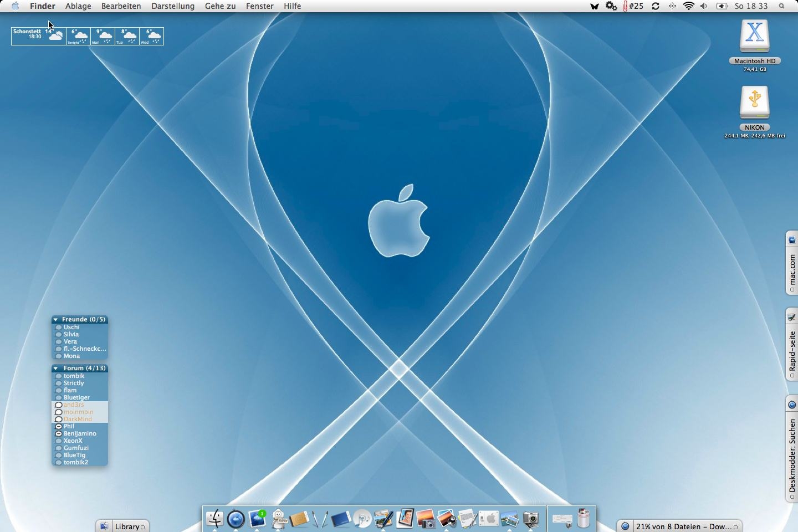Launch iTunes from the Dock
Screen dimensions: 798x532
(362, 519)
